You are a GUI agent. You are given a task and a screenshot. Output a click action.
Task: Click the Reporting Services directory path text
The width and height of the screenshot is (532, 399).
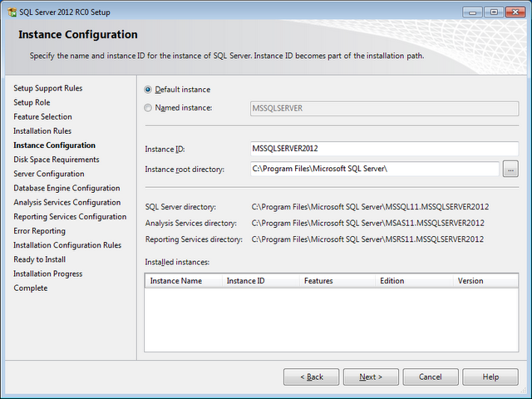tap(367, 239)
